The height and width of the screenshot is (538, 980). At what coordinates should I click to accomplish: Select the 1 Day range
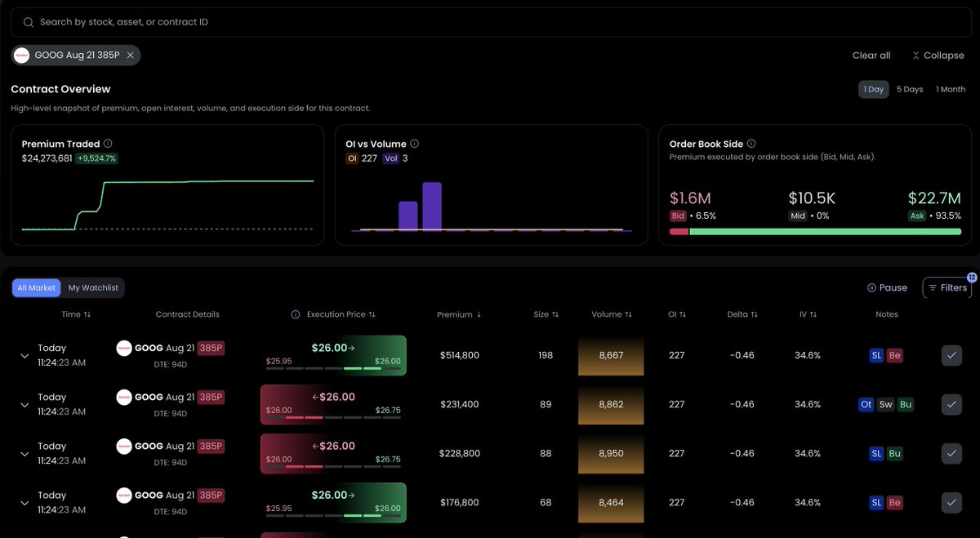point(873,89)
